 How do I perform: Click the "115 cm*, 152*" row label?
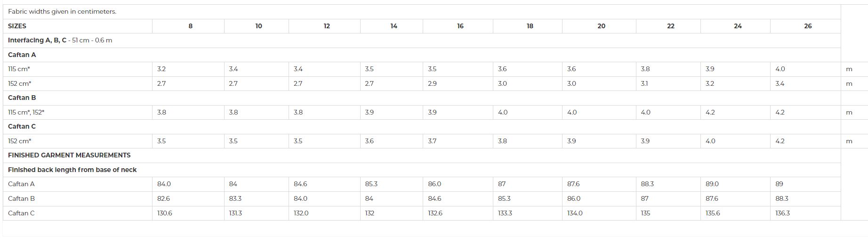(x=26, y=112)
